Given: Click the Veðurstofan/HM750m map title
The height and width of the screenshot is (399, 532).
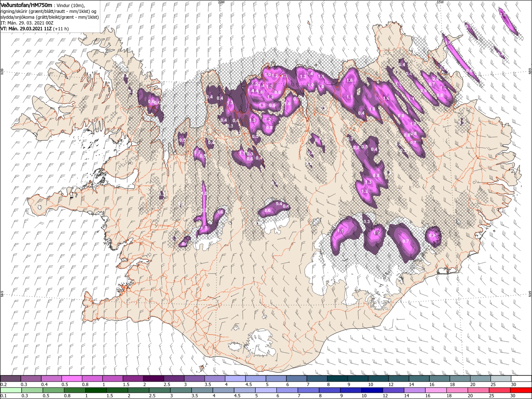Looking at the screenshot, I should click(26, 5).
